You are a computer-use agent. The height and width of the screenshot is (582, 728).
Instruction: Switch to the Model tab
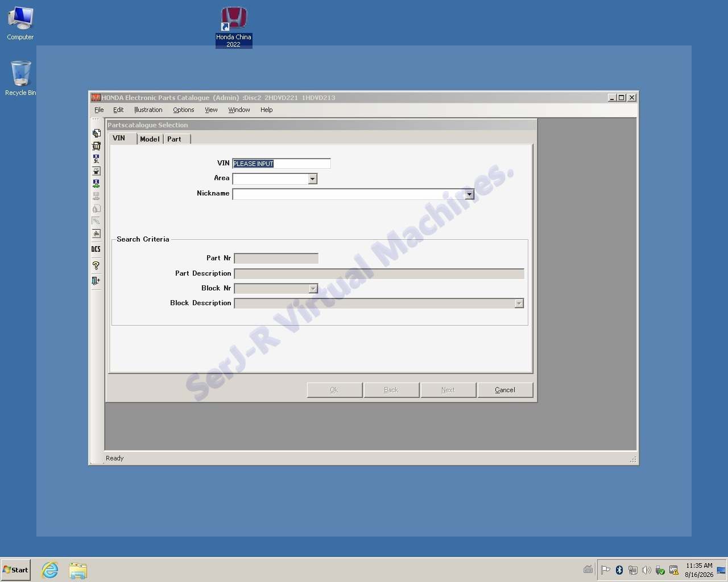click(x=150, y=139)
